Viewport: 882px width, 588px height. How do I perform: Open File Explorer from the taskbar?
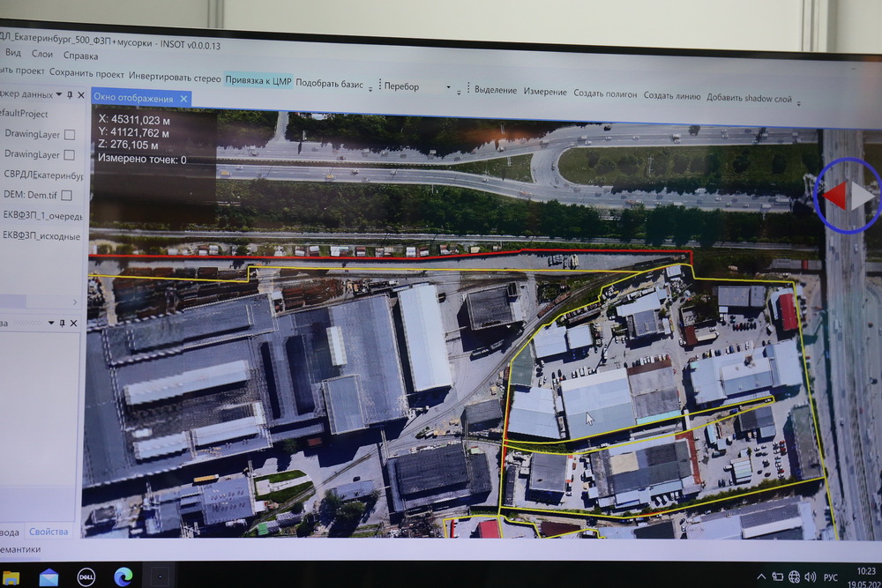(x=11, y=578)
